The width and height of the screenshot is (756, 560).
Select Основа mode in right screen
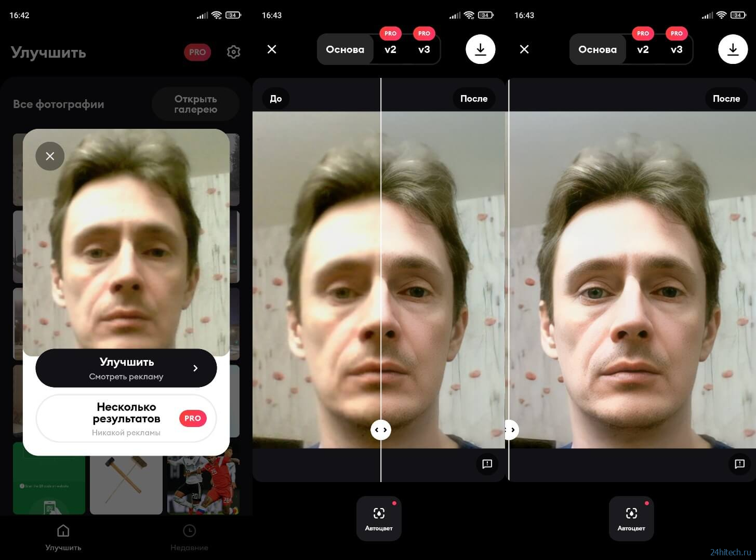tap(598, 49)
